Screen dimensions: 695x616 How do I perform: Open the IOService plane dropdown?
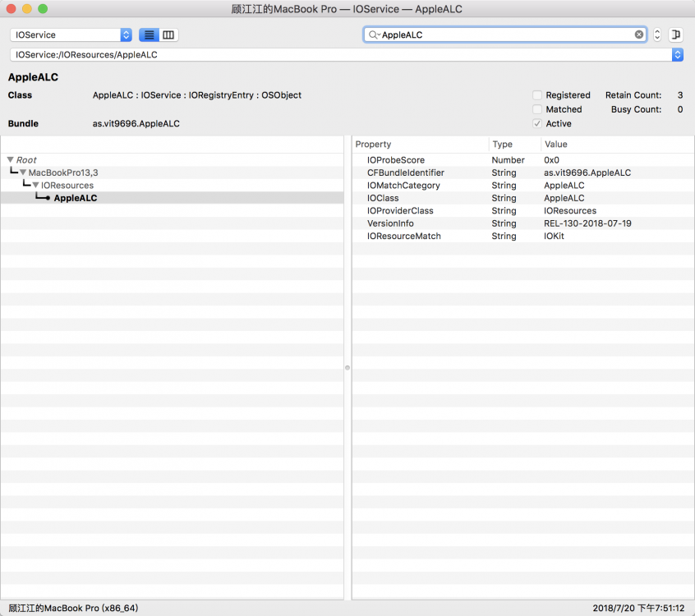point(71,34)
